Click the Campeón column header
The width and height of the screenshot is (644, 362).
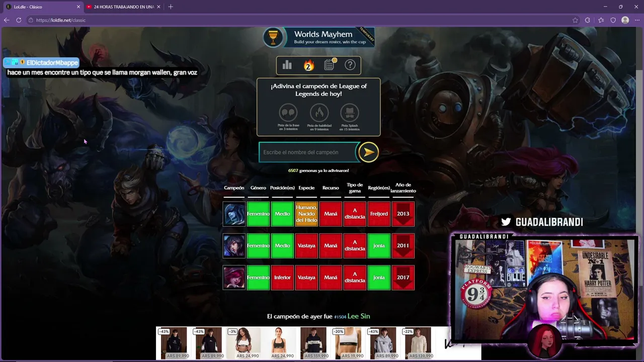click(234, 188)
